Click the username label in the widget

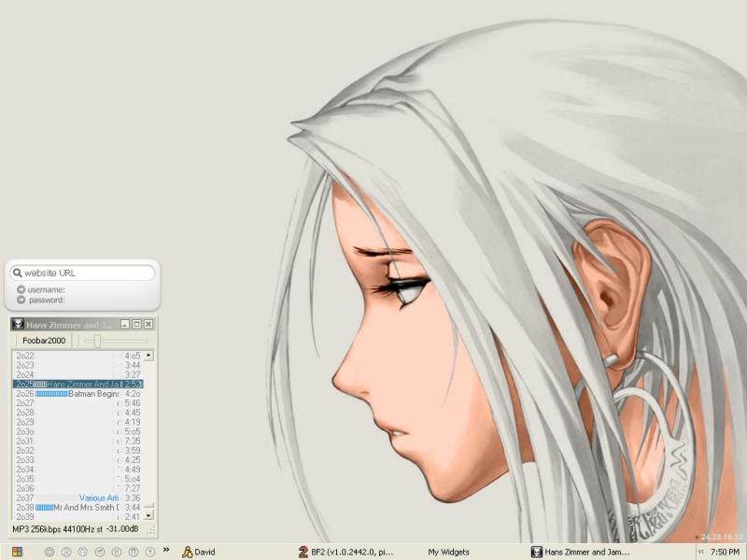[46, 289]
